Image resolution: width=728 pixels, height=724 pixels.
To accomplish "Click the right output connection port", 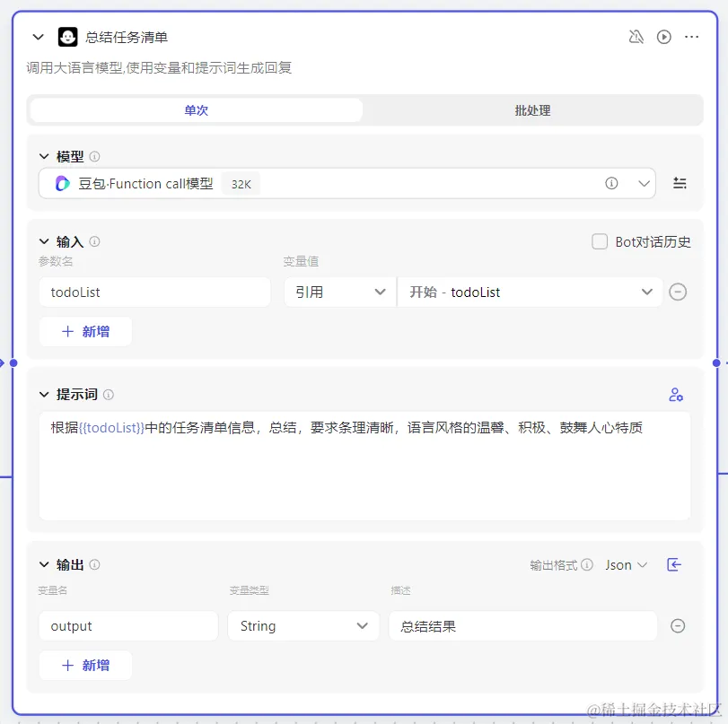I will click(x=716, y=363).
